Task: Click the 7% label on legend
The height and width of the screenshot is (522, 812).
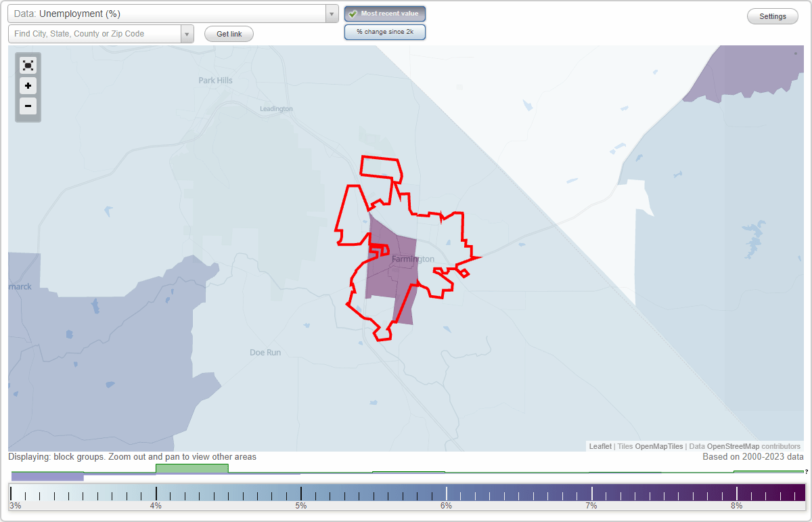Action: pyautogui.click(x=591, y=506)
